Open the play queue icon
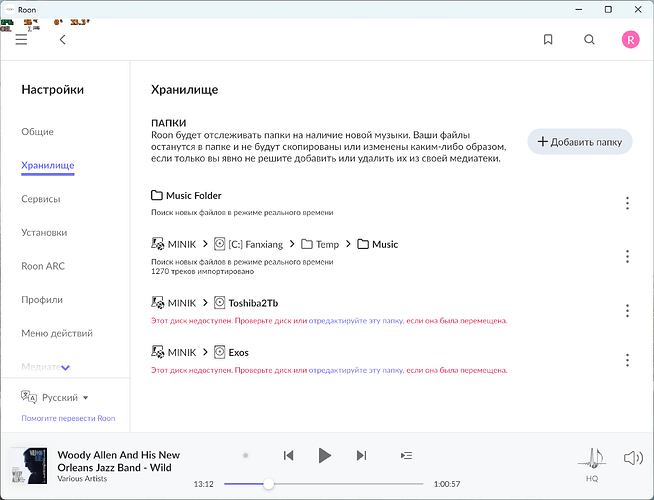The height and width of the screenshot is (500, 654). (406, 456)
